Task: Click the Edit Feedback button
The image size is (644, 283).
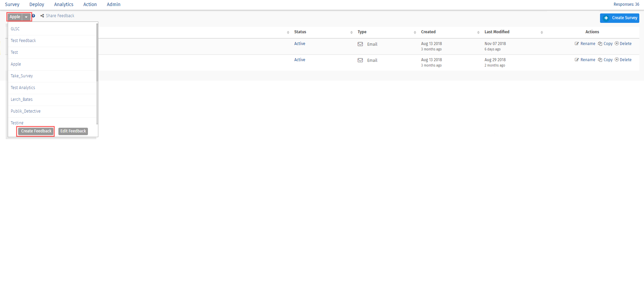Action: pos(73,131)
